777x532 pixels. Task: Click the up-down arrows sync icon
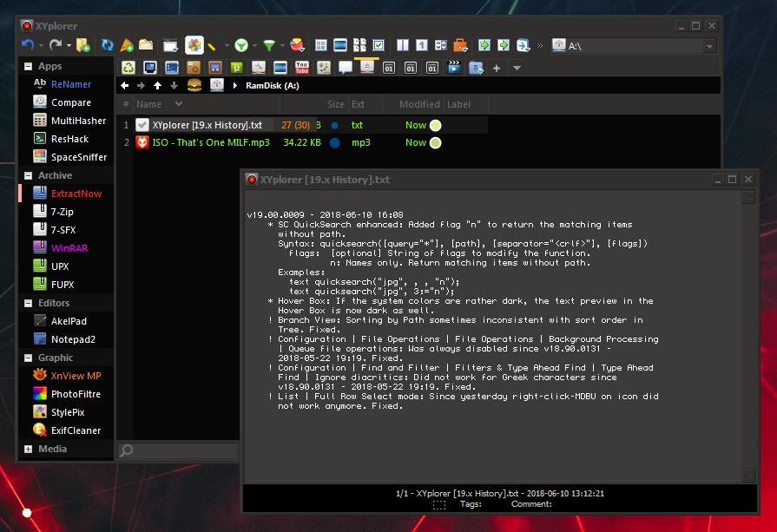pos(441,45)
